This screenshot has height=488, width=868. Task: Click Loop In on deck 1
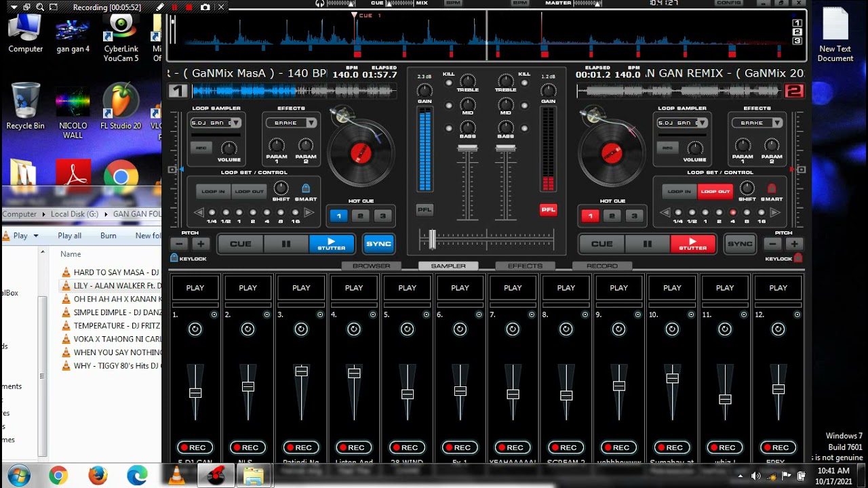tap(213, 192)
